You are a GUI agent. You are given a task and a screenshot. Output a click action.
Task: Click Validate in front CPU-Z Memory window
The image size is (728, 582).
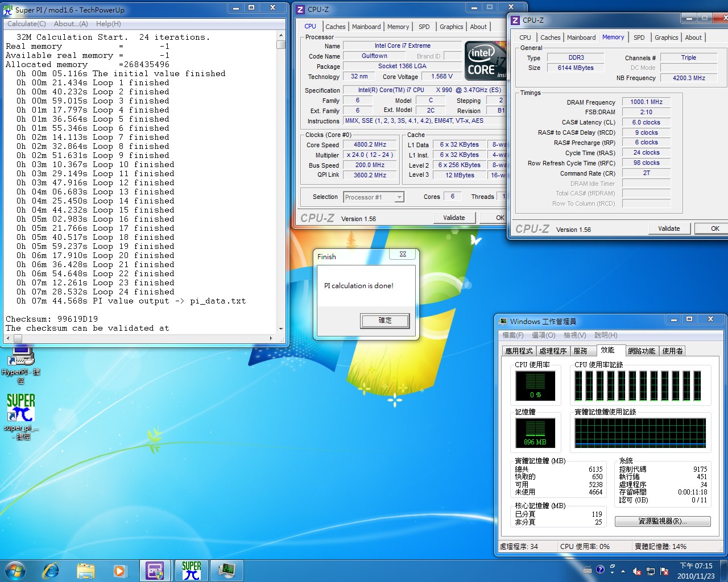coord(669,228)
